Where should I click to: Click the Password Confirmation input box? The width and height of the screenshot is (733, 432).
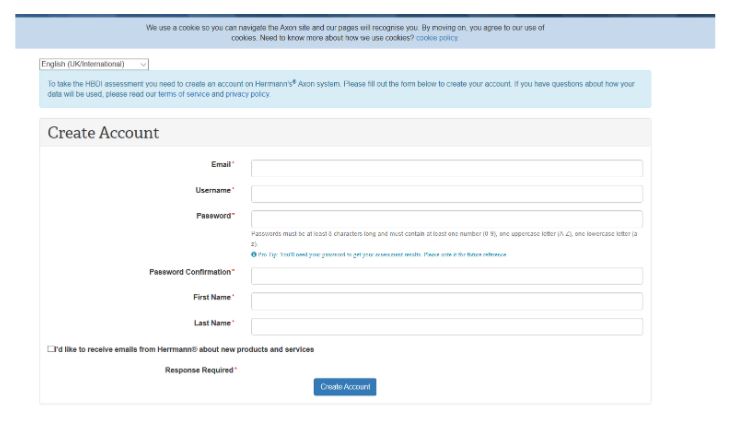(446, 276)
